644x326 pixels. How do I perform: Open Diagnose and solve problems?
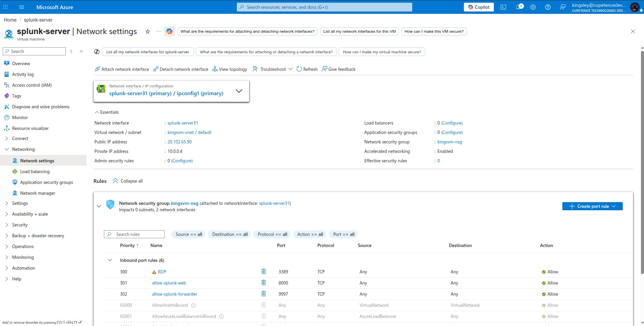point(40,107)
